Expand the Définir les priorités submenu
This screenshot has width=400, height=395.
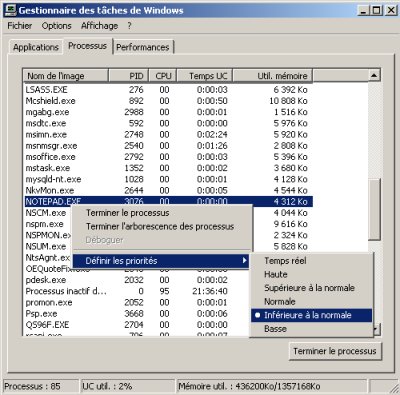pyautogui.click(x=161, y=261)
